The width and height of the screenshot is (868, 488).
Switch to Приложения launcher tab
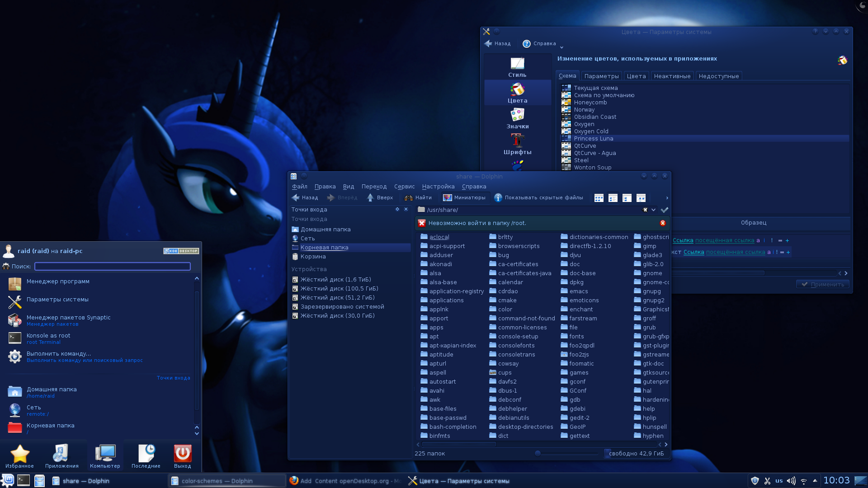pyautogui.click(x=61, y=456)
